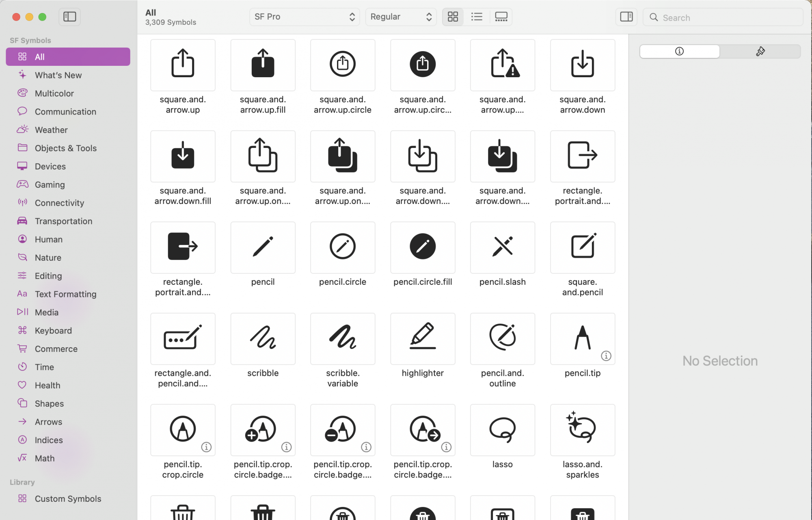Open the Time category

pyautogui.click(x=68, y=367)
